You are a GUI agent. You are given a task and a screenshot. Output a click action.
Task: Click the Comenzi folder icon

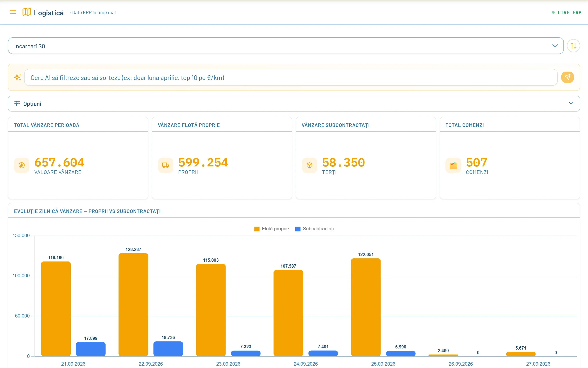[453, 165]
